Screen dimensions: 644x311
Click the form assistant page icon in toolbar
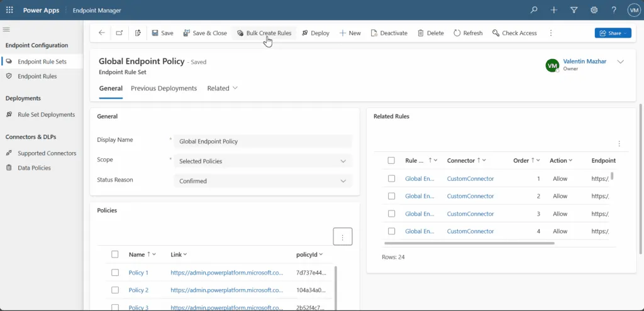tap(138, 33)
